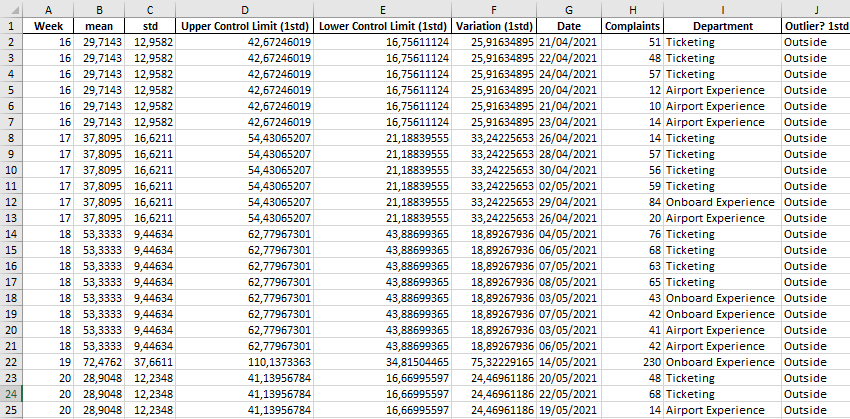Select row 1 header
The image size is (850, 419).
[11, 26]
